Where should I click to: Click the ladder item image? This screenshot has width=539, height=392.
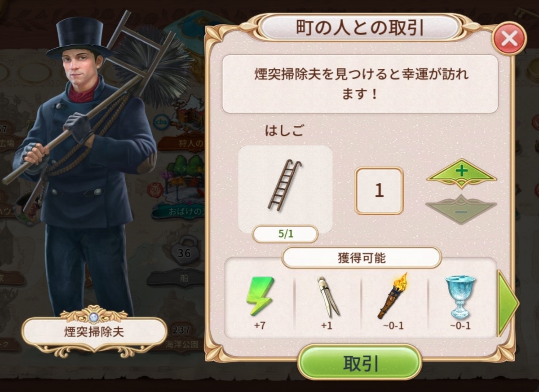coord(285,185)
